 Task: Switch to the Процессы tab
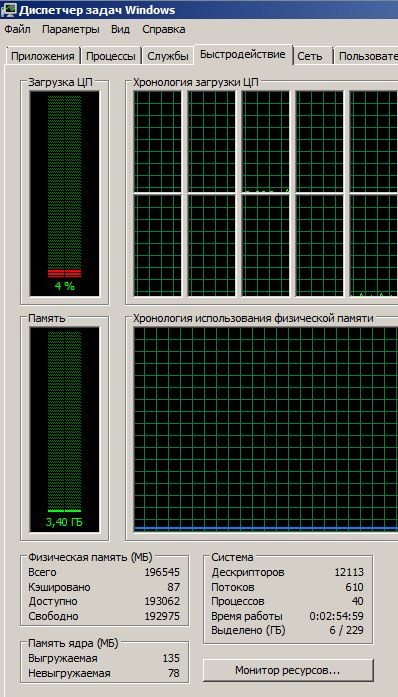[111, 56]
